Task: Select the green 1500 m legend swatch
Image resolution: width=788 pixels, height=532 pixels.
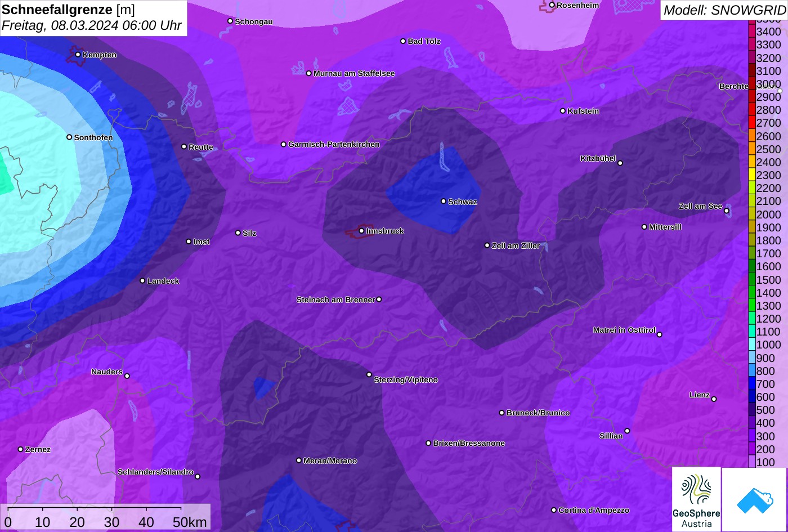Action: (752, 280)
